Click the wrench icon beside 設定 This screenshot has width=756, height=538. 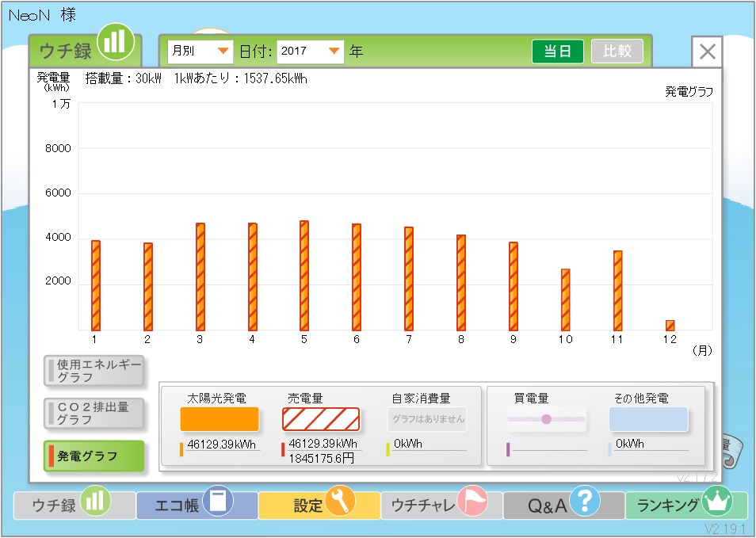click(341, 501)
